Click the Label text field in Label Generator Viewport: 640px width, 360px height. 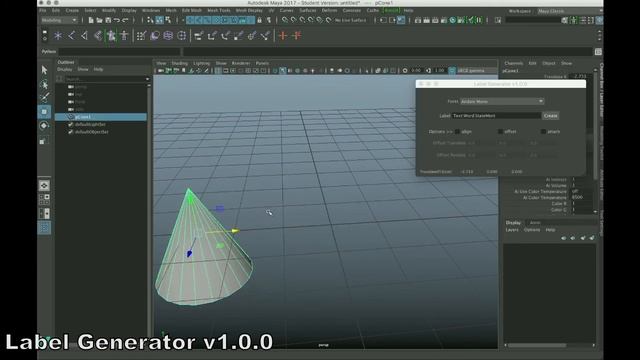click(x=496, y=116)
